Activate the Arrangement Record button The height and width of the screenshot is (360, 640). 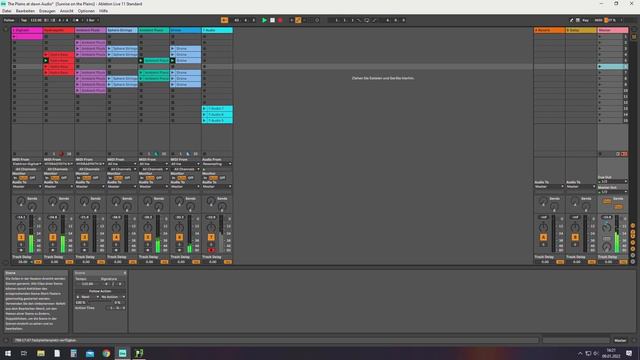(280, 20)
